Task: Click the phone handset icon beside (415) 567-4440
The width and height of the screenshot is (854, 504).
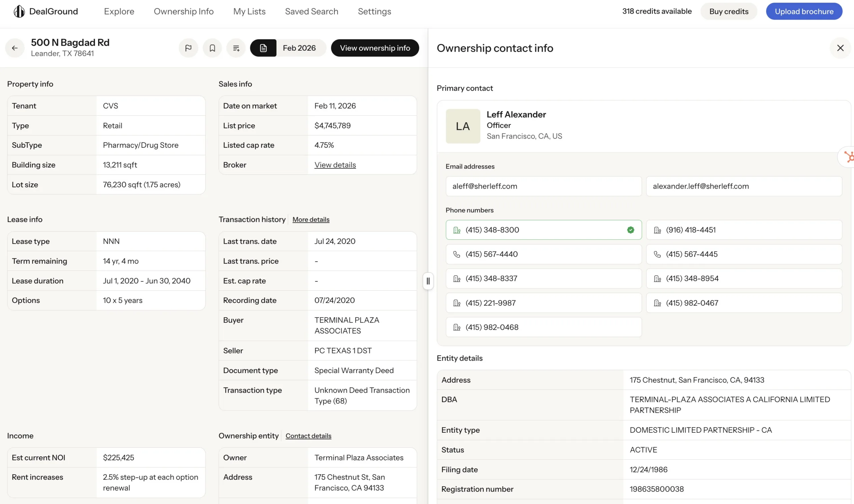Action: [457, 254]
